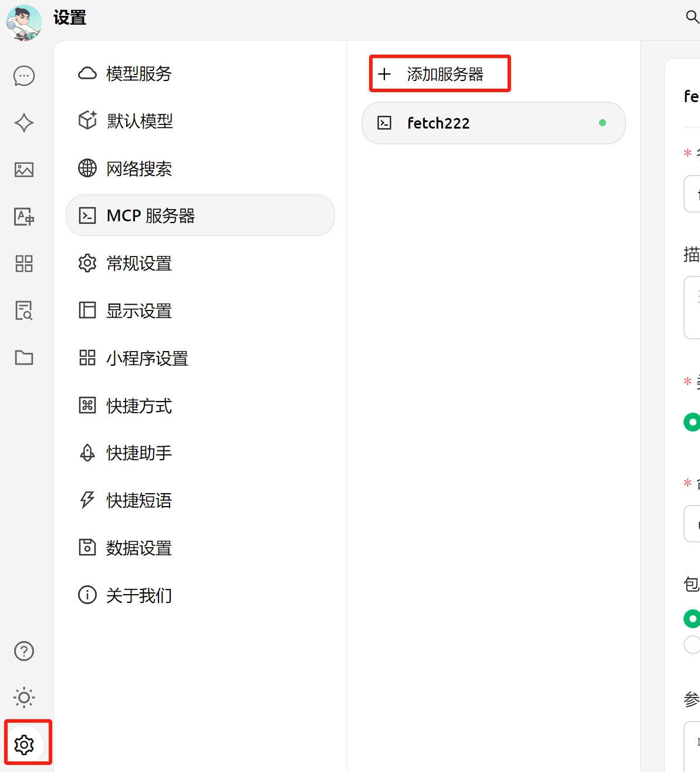Click the user avatar picture
Screen dimensions: 700x772
[x=24, y=23]
